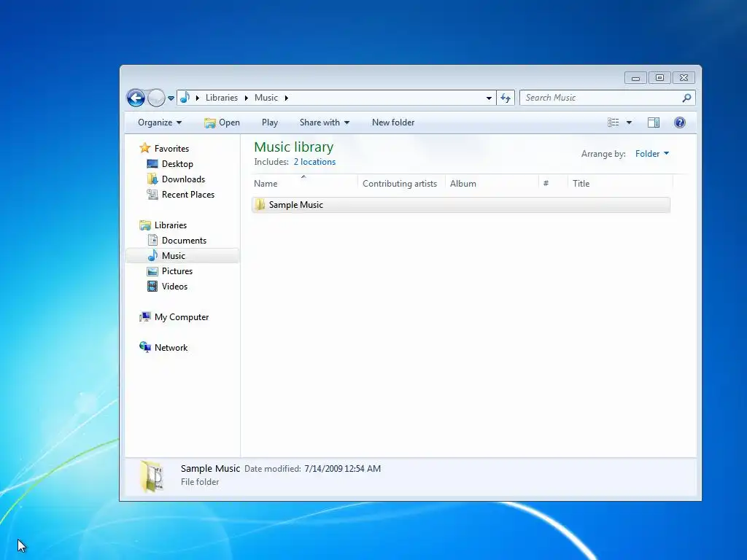Expand the arrow before Libraries in address bar
Image resolution: width=747 pixels, height=560 pixels.
[197, 98]
